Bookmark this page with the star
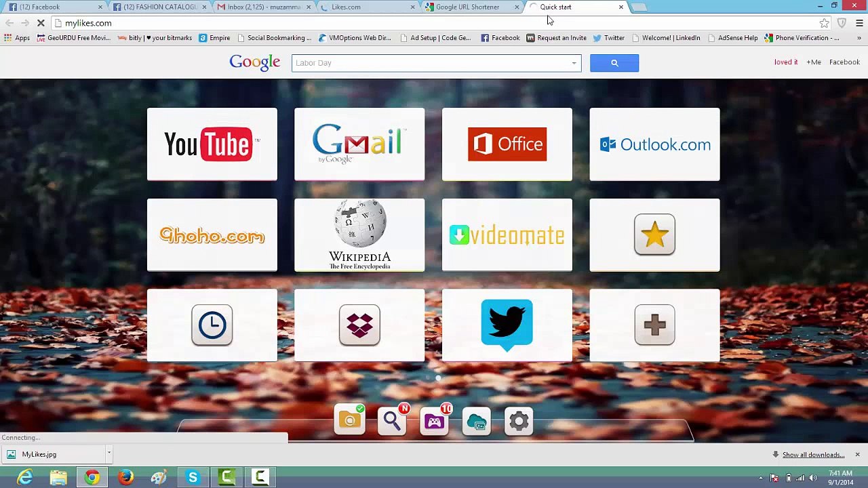The image size is (868, 488). click(824, 23)
